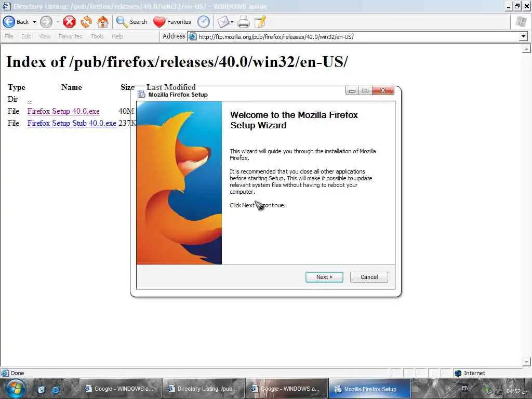Minimize the Mozilla Firefox Setup dialog
Viewport: 532px width, 399px height.
[x=352, y=90]
